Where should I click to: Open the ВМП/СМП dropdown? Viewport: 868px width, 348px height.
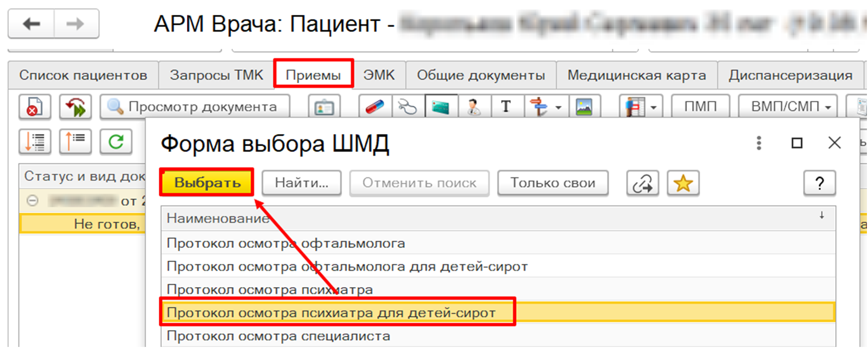787,107
